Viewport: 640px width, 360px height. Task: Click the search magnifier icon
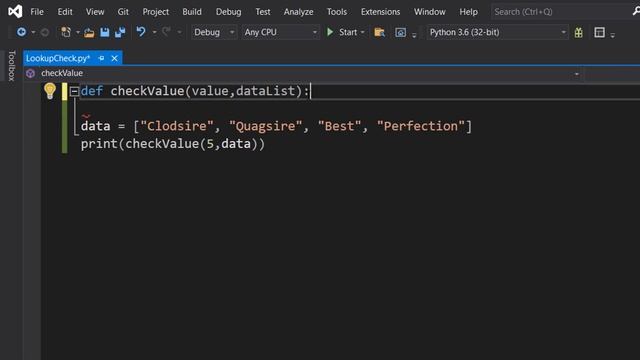pyautogui.click(x=636, y=11)
